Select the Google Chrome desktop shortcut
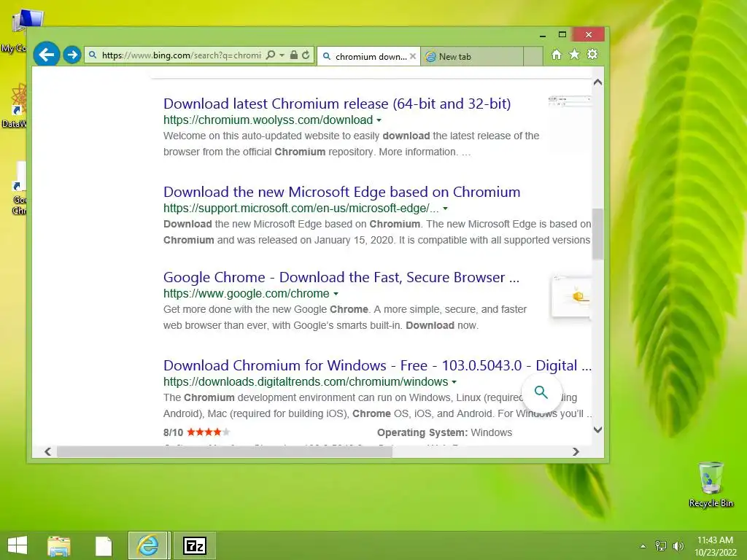This screenshot has width=747, height=560. [x=18, y=188]
